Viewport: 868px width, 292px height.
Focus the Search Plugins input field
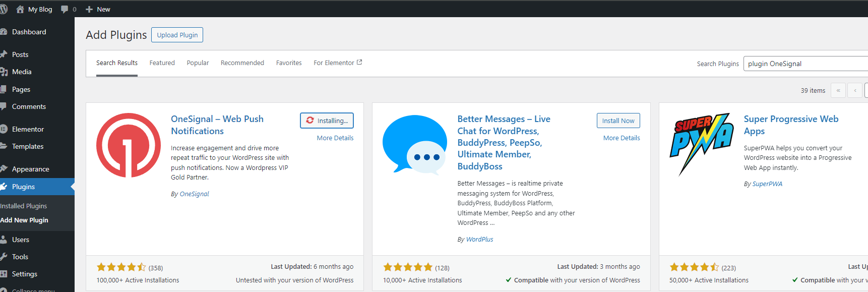805,64
